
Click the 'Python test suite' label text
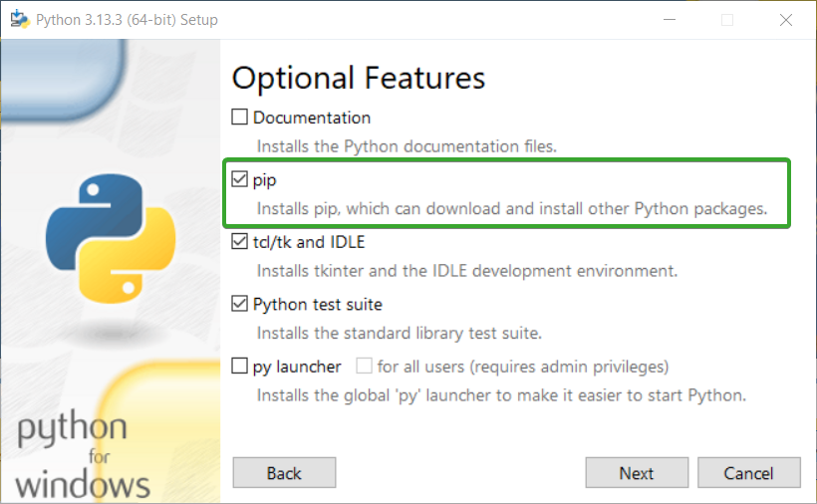coord(317,305)
